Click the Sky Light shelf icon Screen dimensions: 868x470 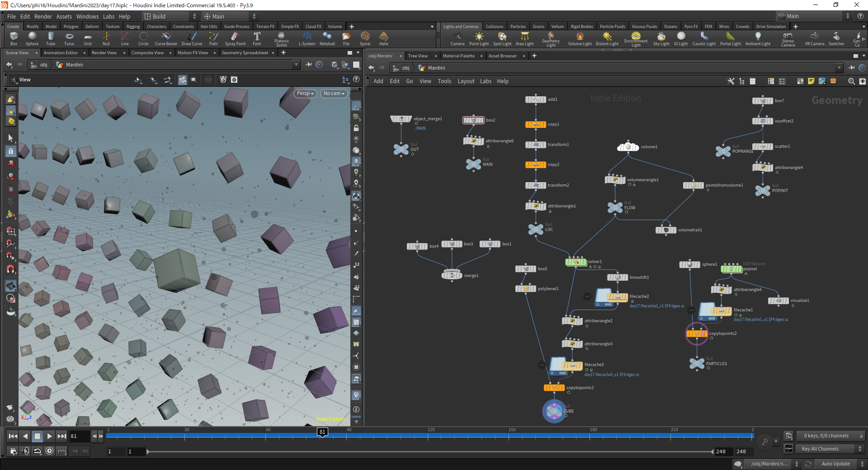click(x=661, y=39)
